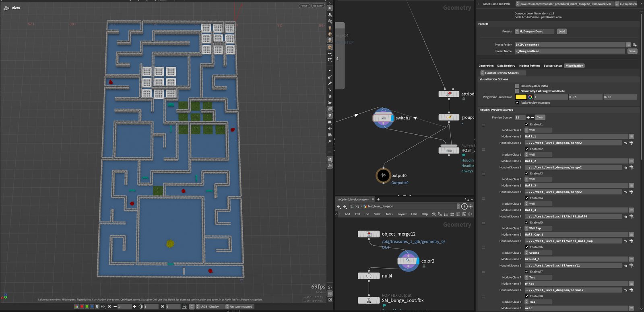
Task: Enable Show Key-Door Paths checkbox
Action: [x=517, y=86]
